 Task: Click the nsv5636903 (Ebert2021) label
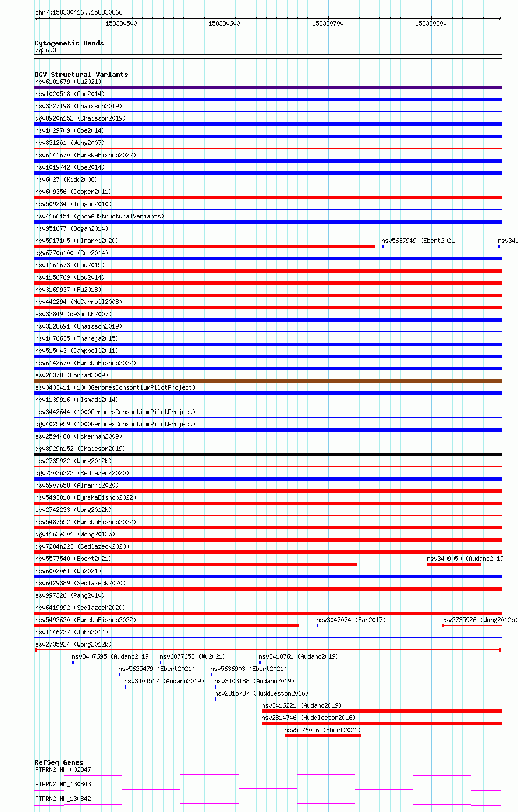pos(249,669)
